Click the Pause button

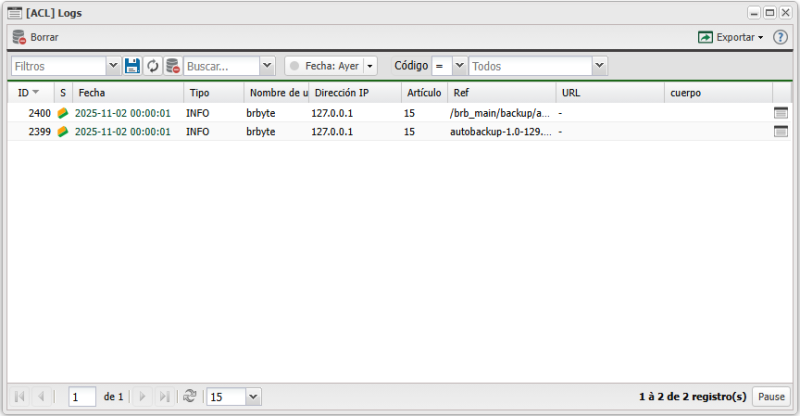tap(771, 397)
